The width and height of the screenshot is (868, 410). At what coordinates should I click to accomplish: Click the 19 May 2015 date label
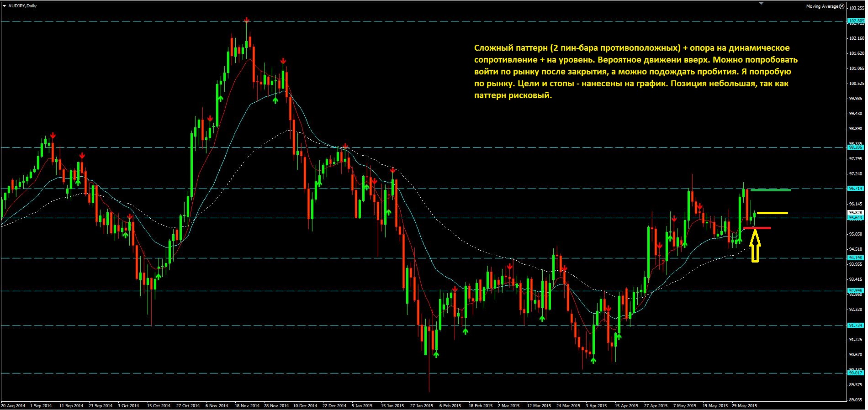coord(715,406)
